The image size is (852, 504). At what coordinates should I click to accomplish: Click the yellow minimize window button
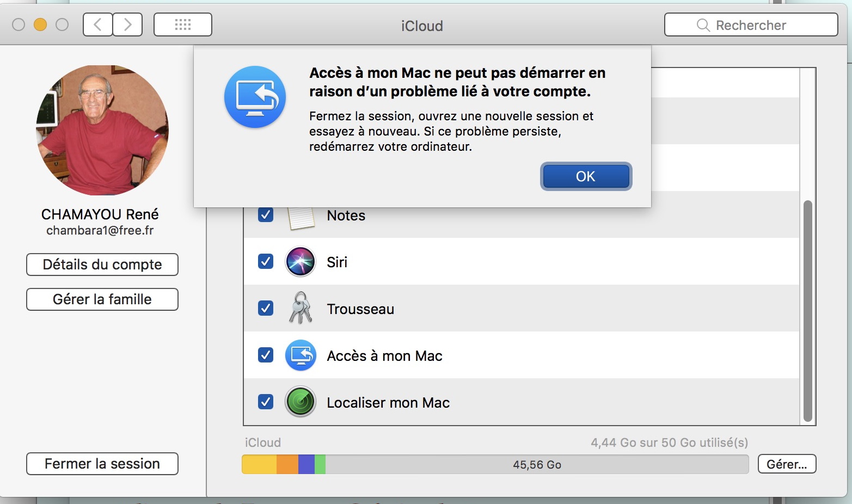(x=40, y=24)
